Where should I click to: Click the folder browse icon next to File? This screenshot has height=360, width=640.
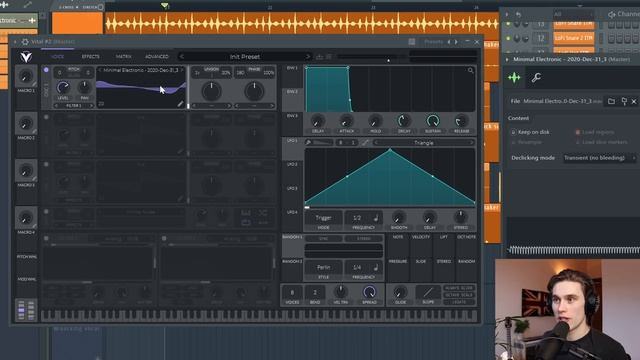(x=611, y=101)
